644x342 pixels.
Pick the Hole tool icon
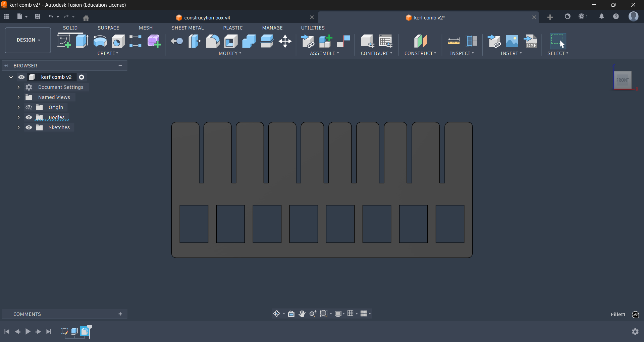pyautogui.click(x=118, y=41)
